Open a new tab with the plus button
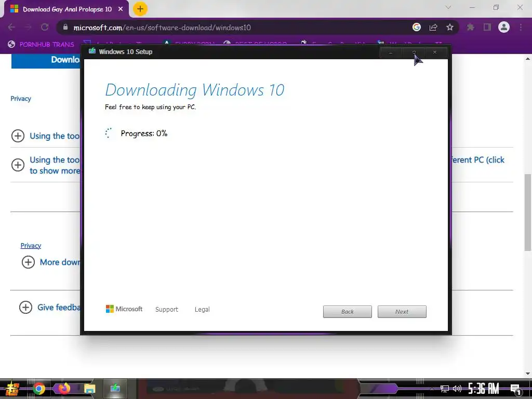The height and width of the screenshot is (399, 532). point(140,9)
